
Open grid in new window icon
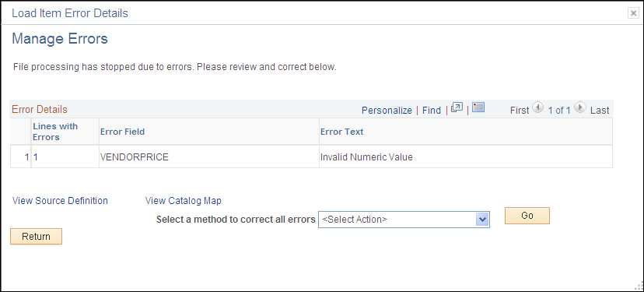457,107
